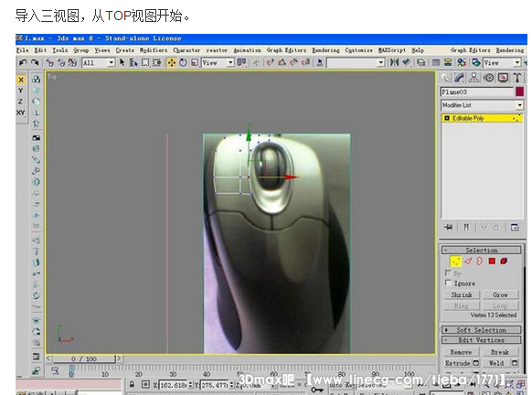Image resolution: width=532 pixels, height=395 pixels.
Task: Click the Plane03 object color swatch
Action: 519,91
